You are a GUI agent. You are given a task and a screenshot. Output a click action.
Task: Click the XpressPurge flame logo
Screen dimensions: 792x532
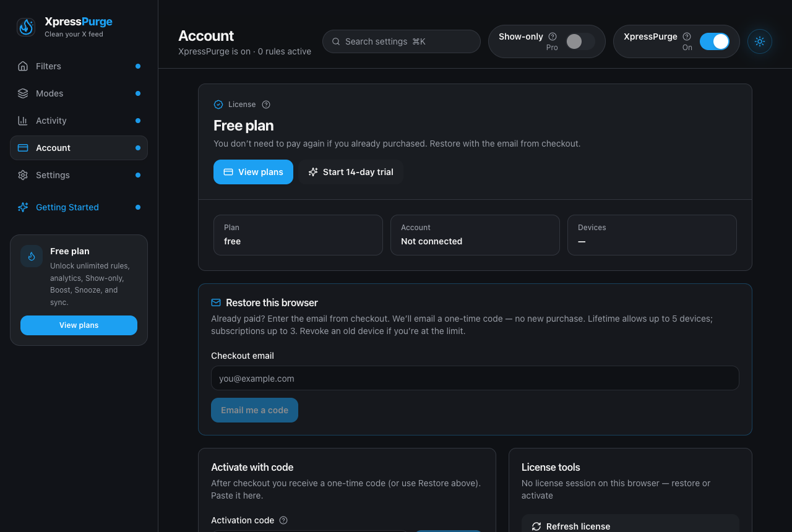pyautogui.click(x=26, y=27)
